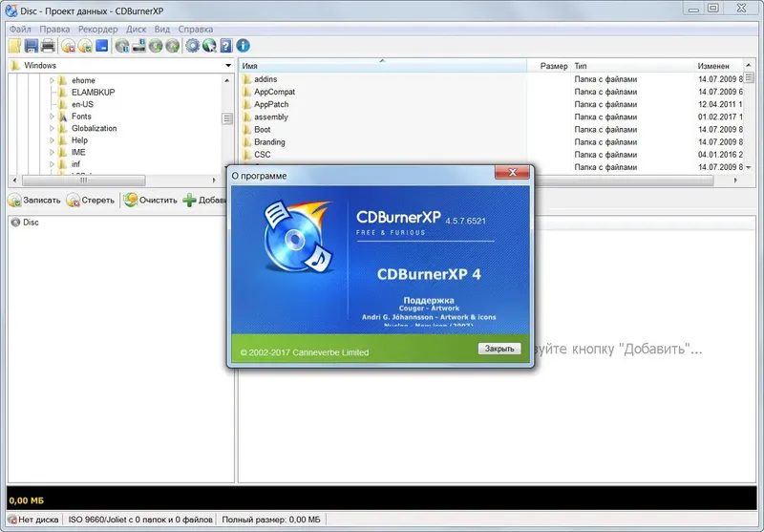This screenshot has width=764, height=532.
Task: Sort the file list by the Имя column header
Action: pyautogui.click(x=383, y=66)
